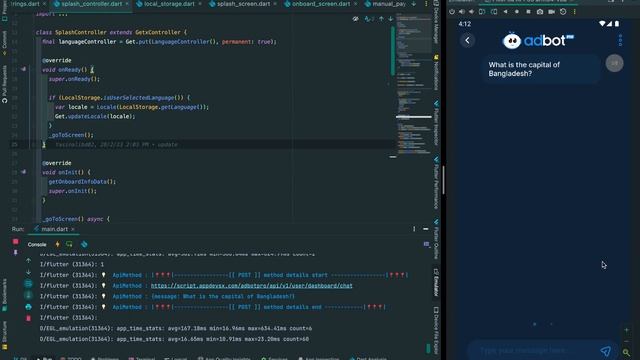
Task: Open the Flutter Inspector side panel
Action: (x=436, y=123)
